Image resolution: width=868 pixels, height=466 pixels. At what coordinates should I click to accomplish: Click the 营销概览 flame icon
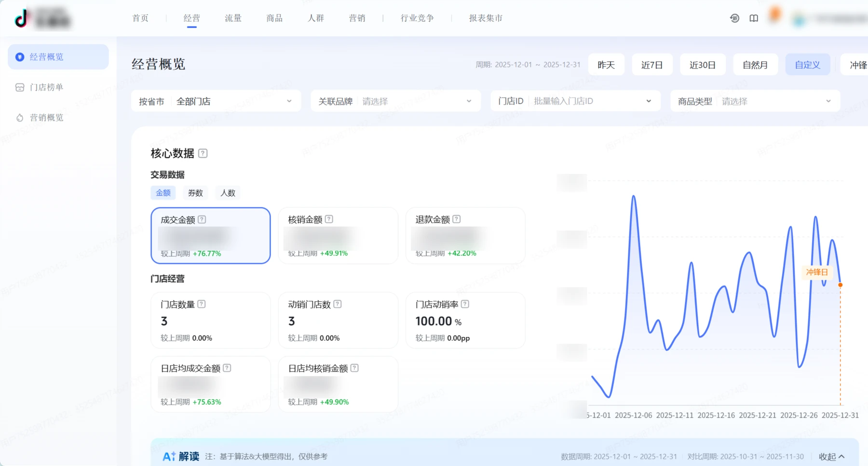20,118
